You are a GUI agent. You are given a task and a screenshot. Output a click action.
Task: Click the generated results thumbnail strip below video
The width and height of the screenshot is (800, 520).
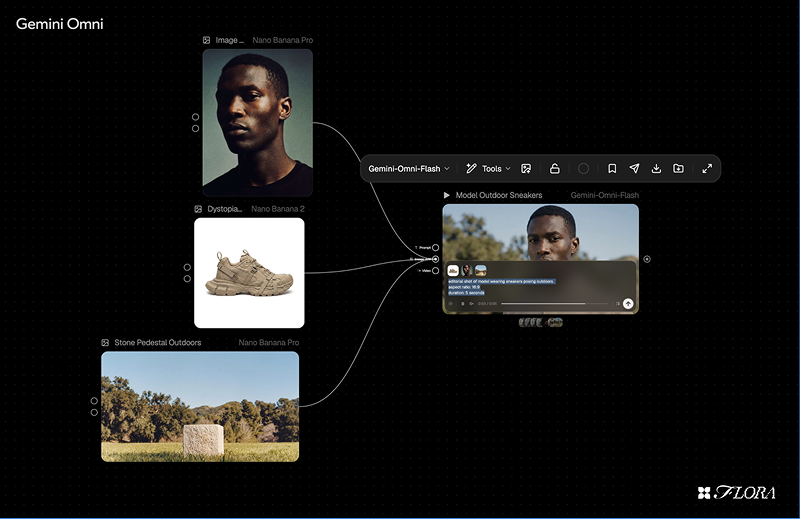(541, 322)
